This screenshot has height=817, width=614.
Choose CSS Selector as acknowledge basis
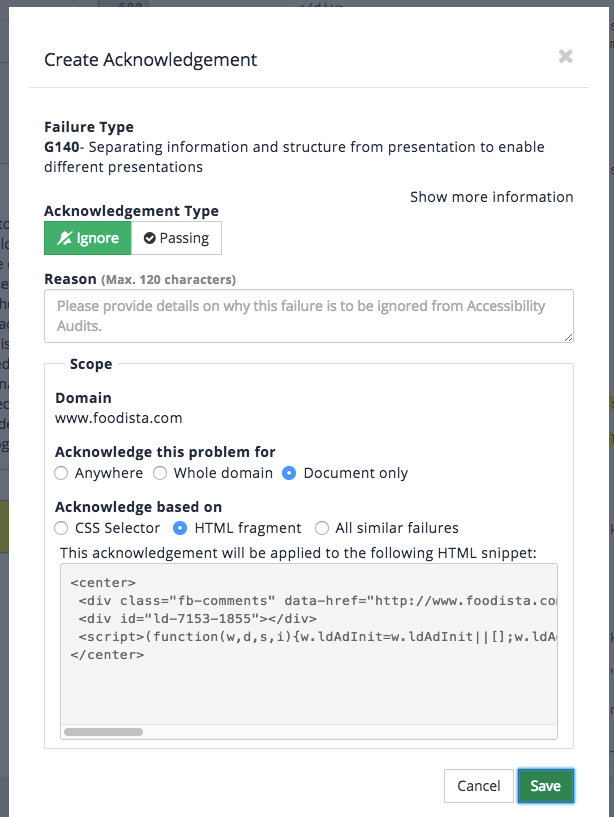pyautogui.click(x=62, y=528)
